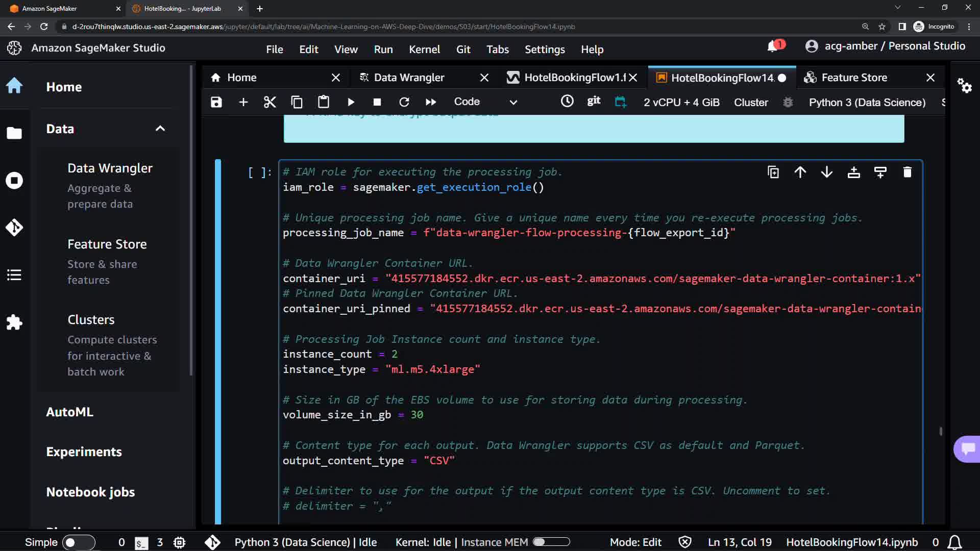Restart kernel and run all cells
This screenshot has width=980, height=551.
click(431, 102)
